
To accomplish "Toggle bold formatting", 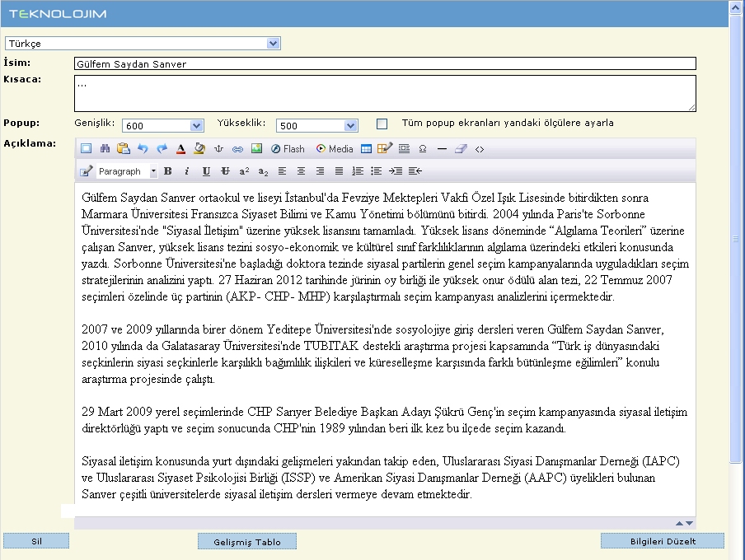I will (168, 171).
